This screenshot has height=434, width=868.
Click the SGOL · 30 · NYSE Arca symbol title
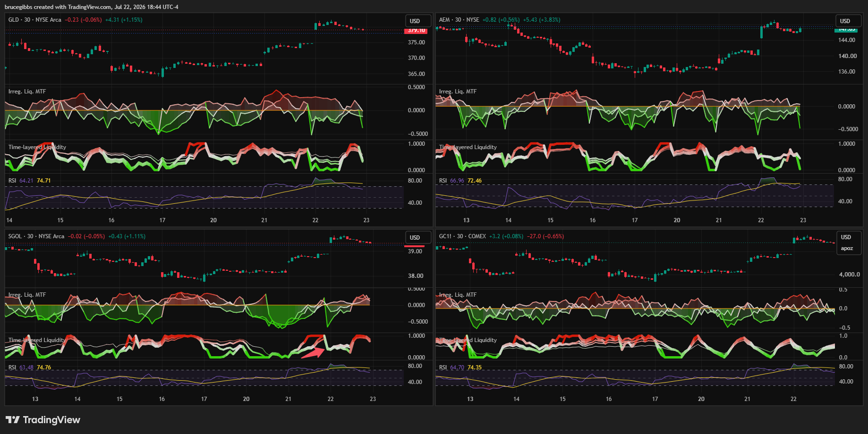coord(36,236)
